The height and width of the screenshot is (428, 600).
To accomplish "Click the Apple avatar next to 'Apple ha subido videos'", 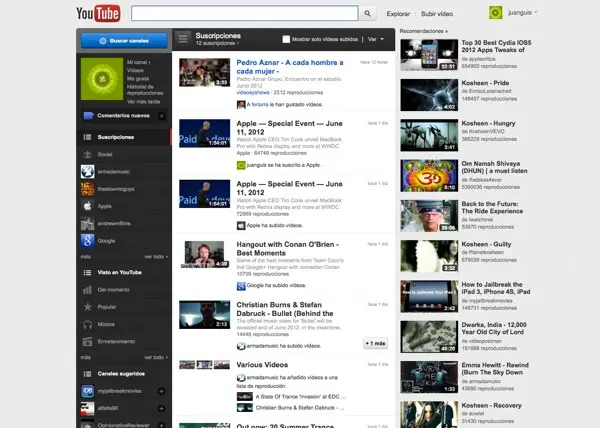I will click(x=241, y=225).
